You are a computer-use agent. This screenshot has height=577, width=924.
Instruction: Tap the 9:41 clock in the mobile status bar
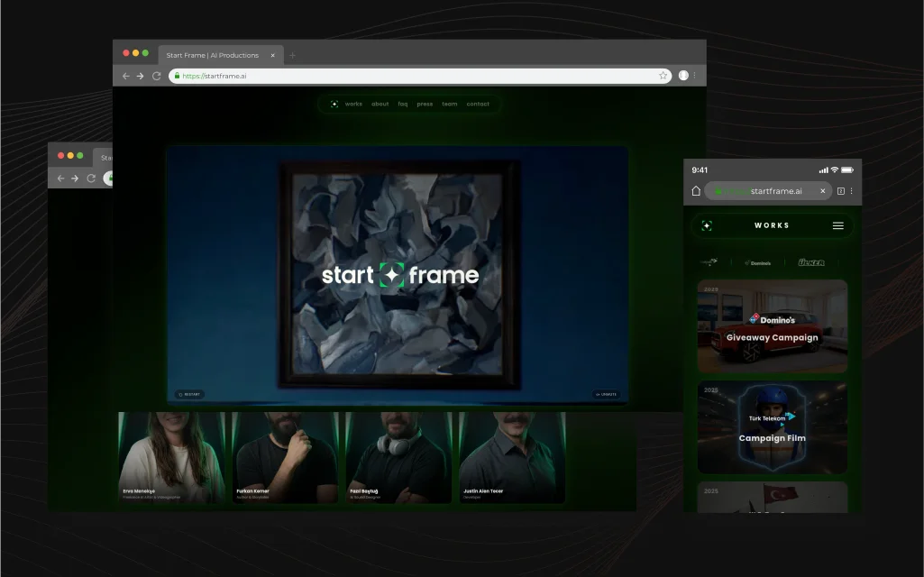click(x=700, y=169)
